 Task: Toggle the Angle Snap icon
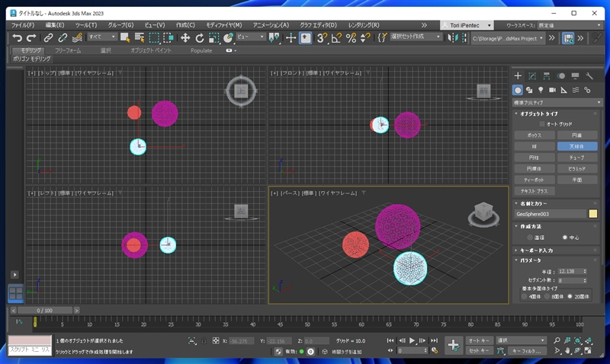(x=336, y=37)
